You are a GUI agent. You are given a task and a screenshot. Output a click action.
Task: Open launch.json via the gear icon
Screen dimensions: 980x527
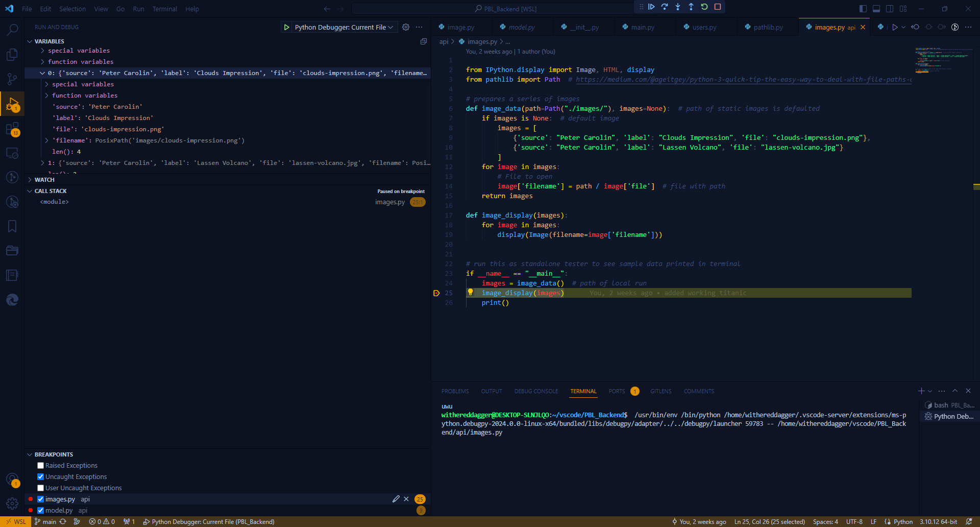point(406,27)
